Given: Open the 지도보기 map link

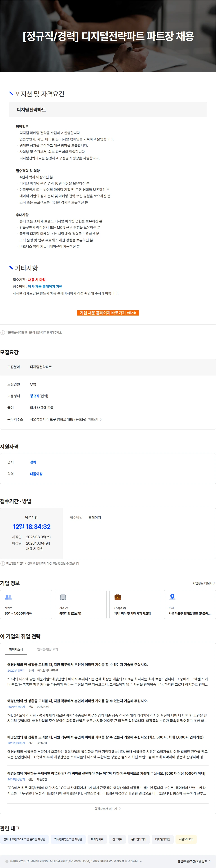Looking at the screenshot, I should (93, 420).
